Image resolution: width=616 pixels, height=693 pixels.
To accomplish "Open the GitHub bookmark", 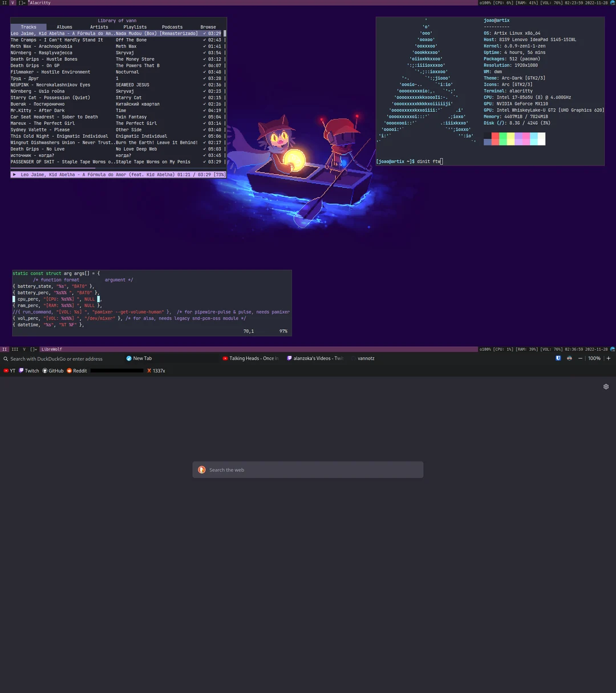I will coord(53,371).
